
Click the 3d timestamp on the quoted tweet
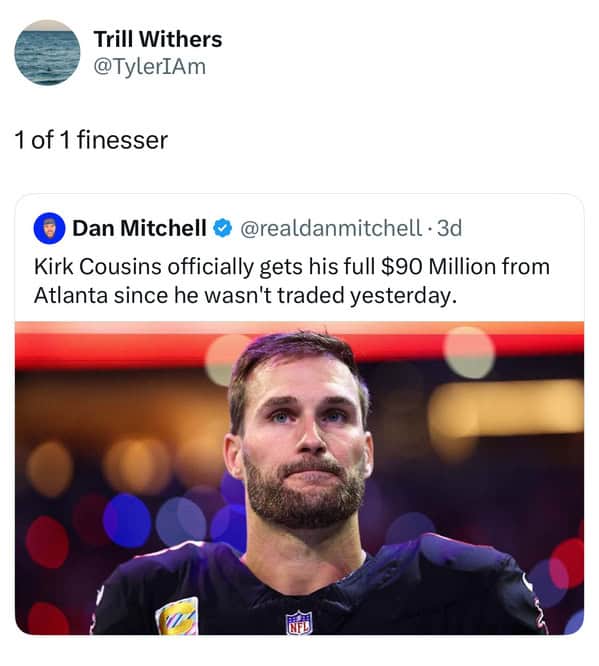click(449, 228)
